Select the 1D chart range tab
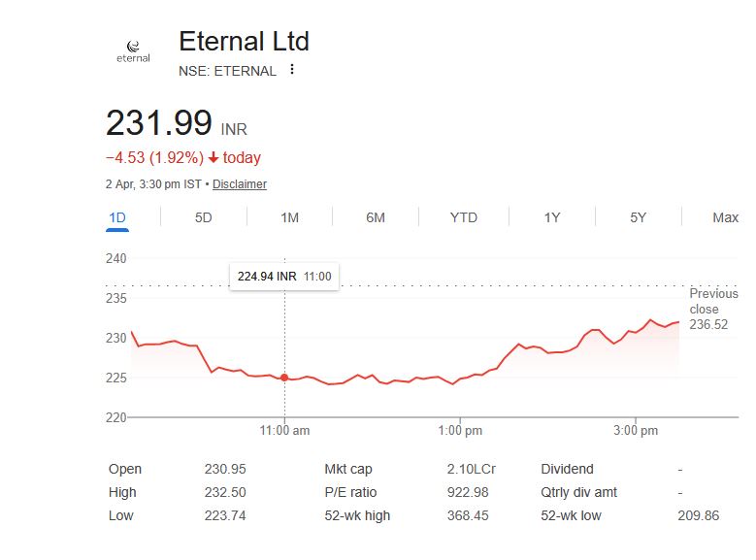This screenshot has height=560, width=756. coord(117,217)
